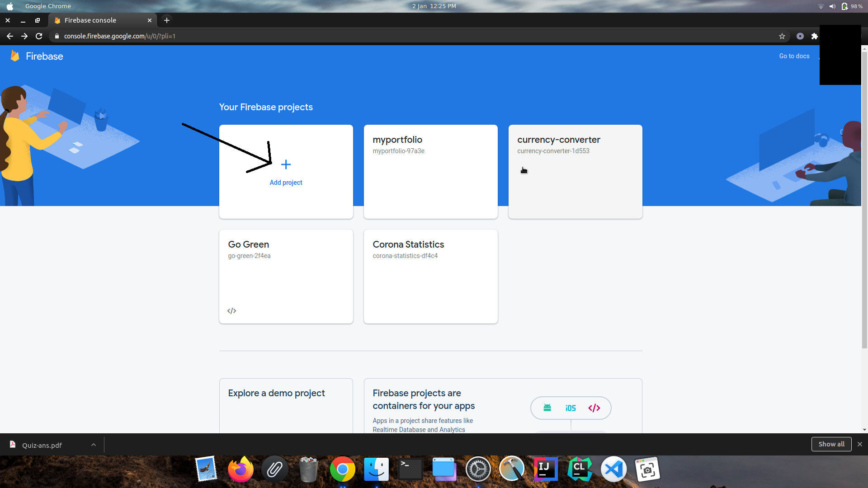Viewport: 868px width, 488px height.
Task: Close the Firebase console tab
Action: click(x=150, y=20)
